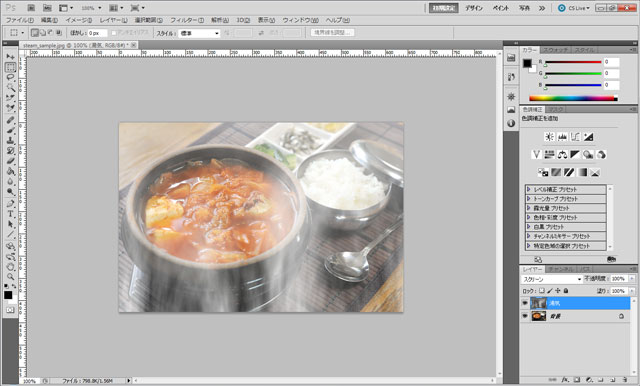The image size is (640, 386).
Task: Select the Brush tool
Action: (11, 130)
